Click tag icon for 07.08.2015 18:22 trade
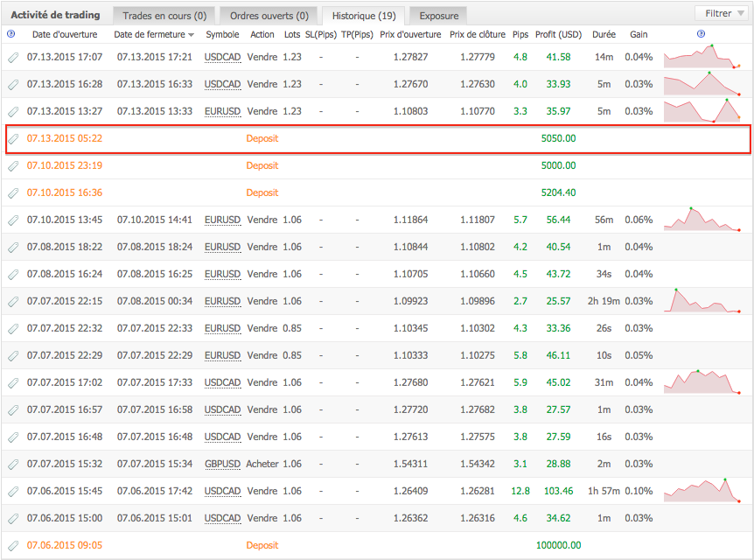 13,248
